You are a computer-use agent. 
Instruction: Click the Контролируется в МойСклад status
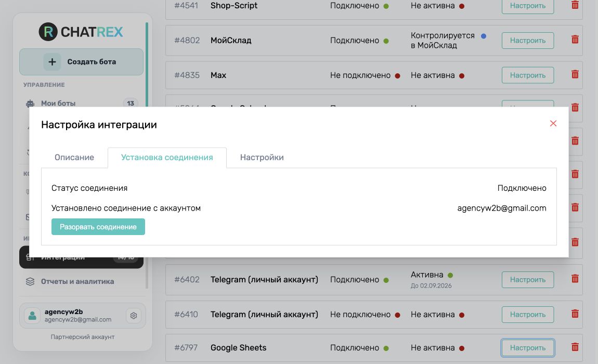(443, 41)
